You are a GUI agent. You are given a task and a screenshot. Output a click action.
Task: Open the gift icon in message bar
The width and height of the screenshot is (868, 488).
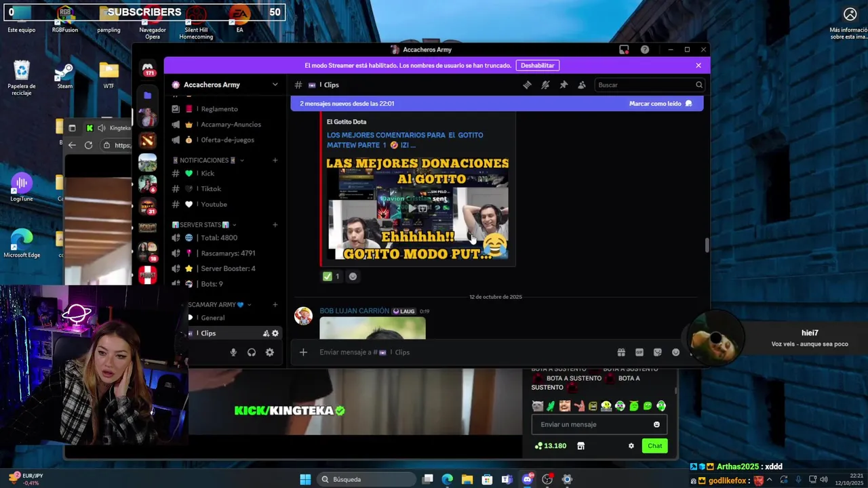coord(621,352)
